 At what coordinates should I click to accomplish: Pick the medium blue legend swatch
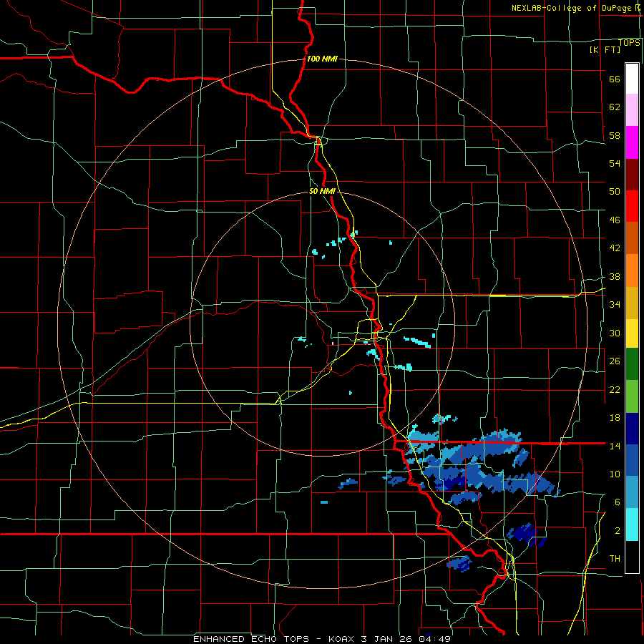coord(632,460)
